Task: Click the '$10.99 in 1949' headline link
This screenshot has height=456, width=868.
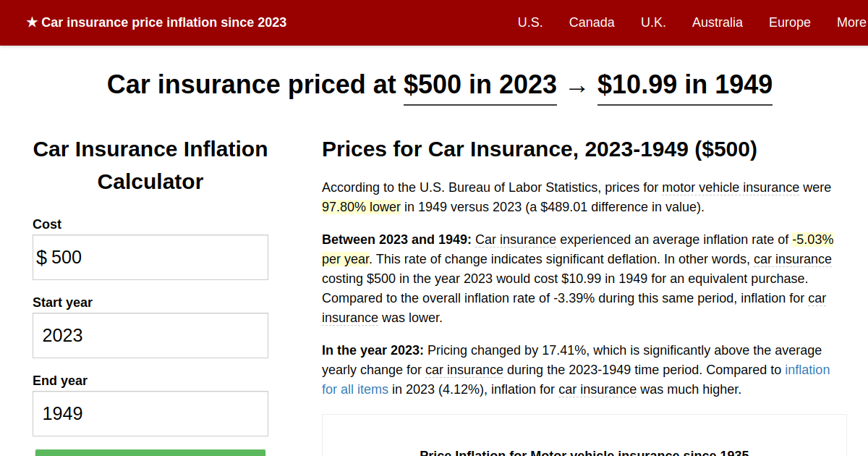Action: (x=684, y=85)
